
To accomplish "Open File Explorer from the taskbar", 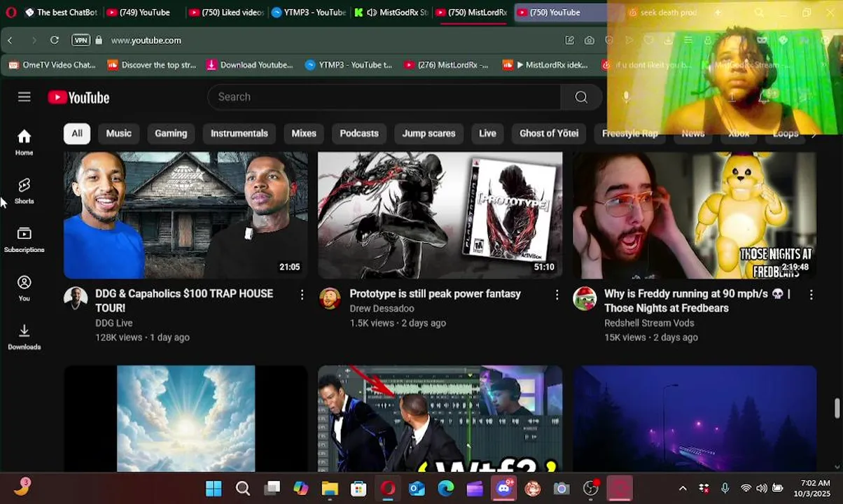I will (x=330, y=489).
